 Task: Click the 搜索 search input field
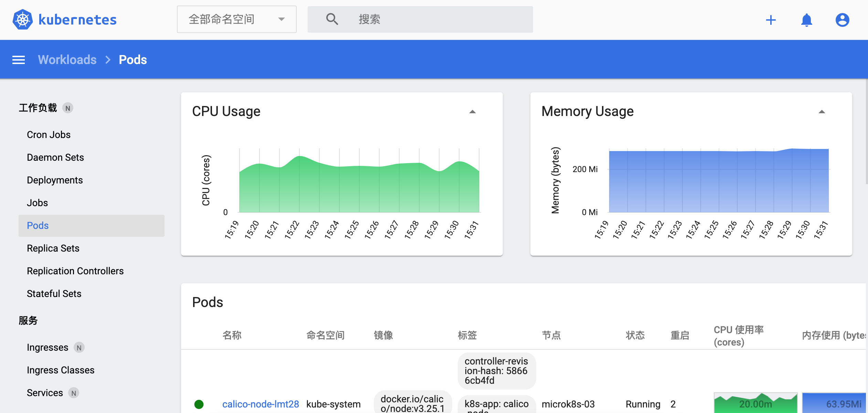point(420,19)
